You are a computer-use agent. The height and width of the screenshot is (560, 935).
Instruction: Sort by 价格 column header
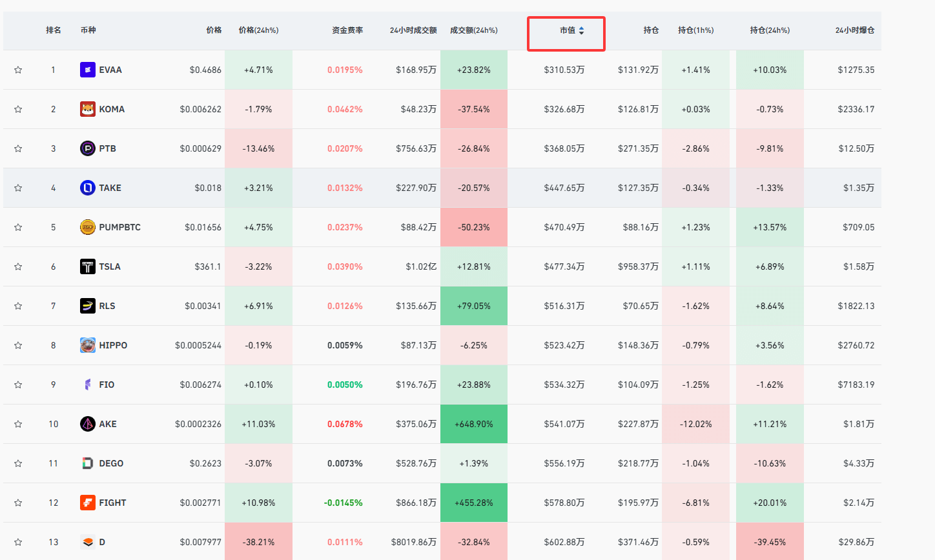tap(214, 30)
